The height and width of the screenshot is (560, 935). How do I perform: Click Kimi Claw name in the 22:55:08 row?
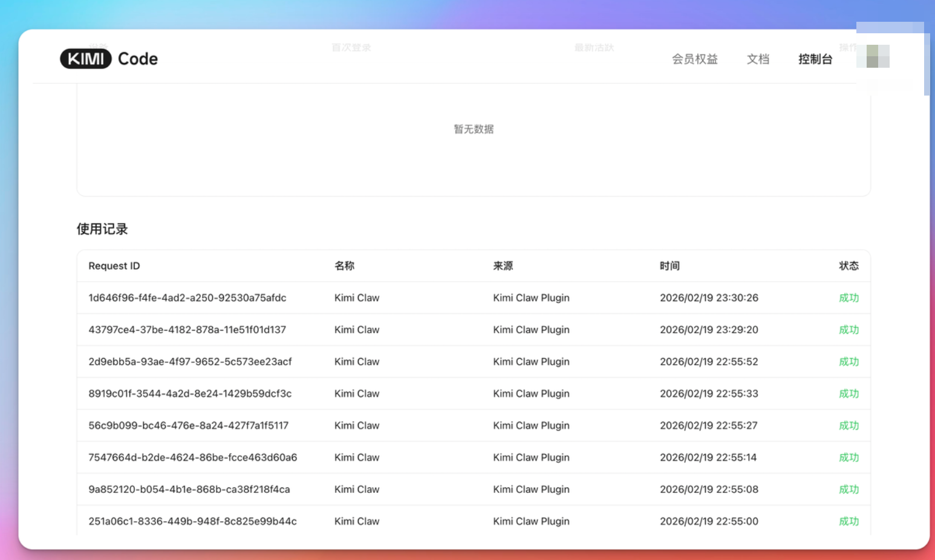[357, 489]
